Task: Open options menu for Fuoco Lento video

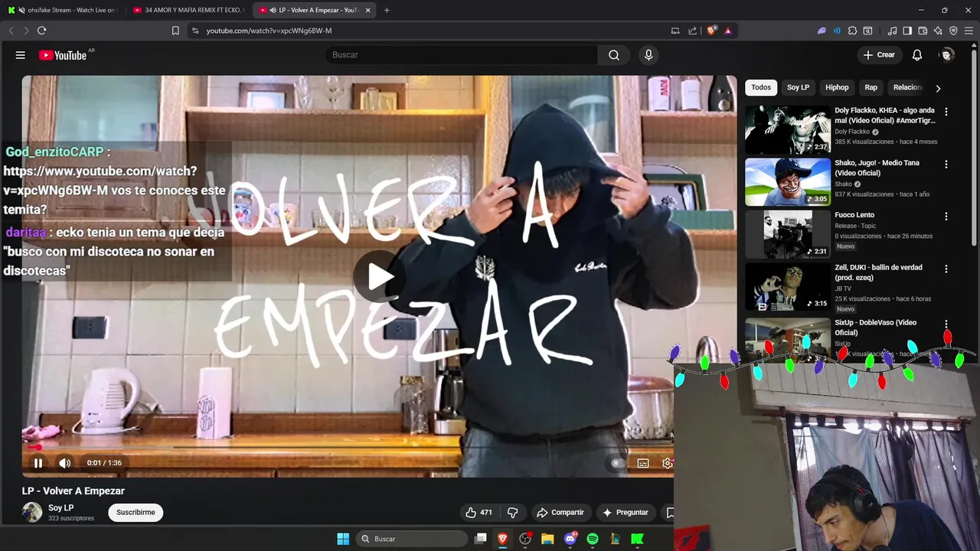Action: pos(946,217)
